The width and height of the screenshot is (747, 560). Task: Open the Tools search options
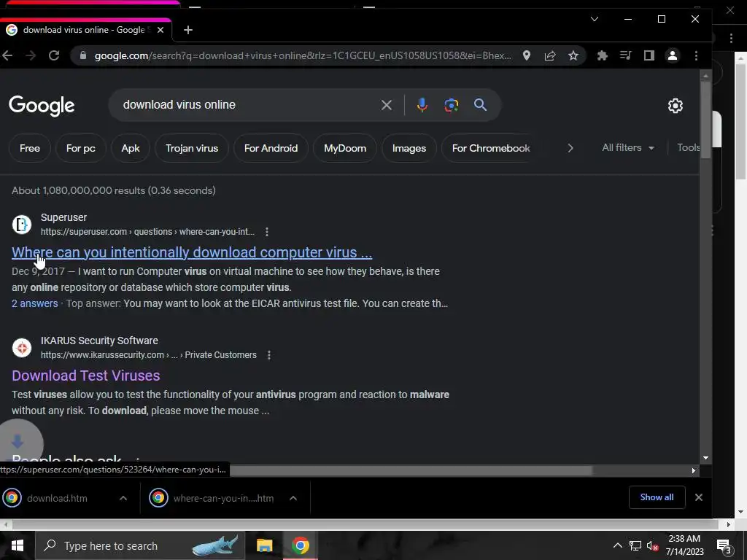[689, 147]
